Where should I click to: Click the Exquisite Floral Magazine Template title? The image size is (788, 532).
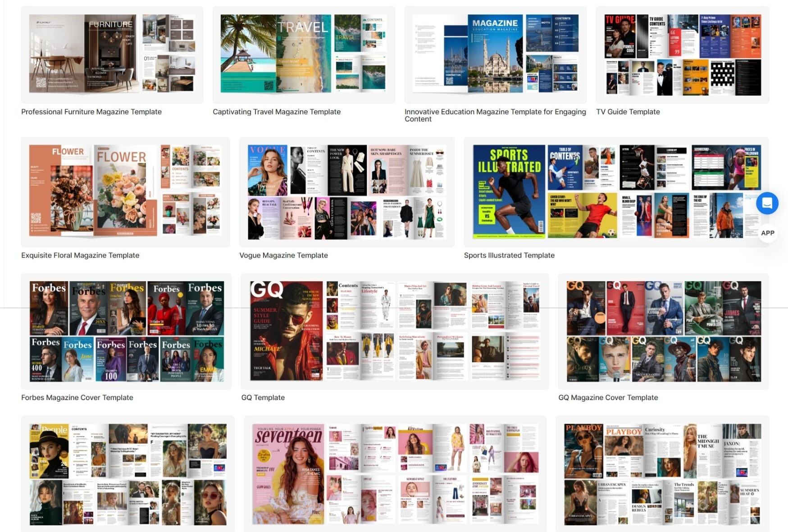(80, 255)
